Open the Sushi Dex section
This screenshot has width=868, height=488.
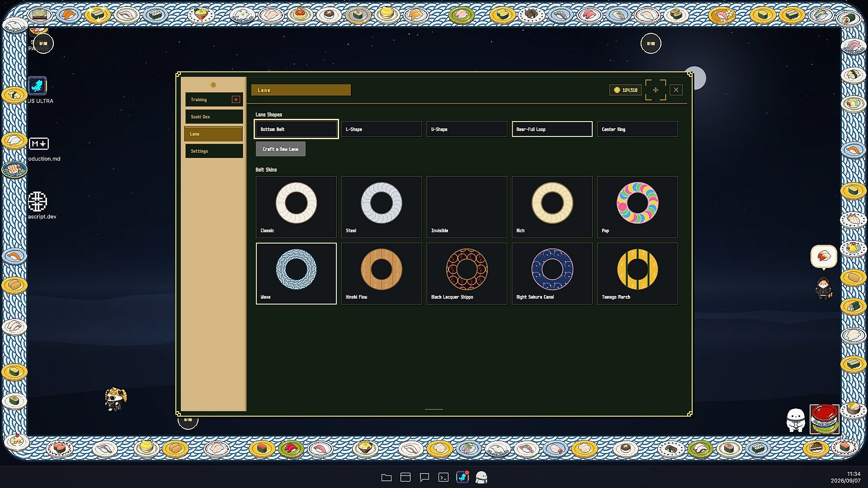[214, 117]
